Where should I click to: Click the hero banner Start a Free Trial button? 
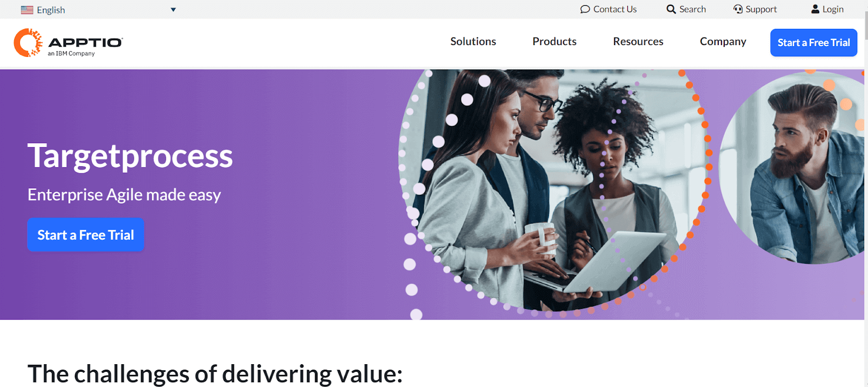pyautogui.click(x=86, y=235)
